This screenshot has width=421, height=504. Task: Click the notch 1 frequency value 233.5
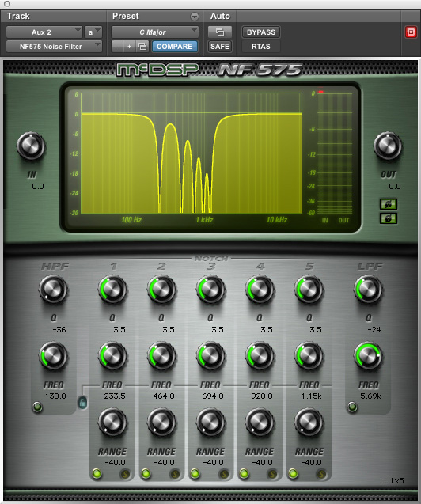pos(115,396)
